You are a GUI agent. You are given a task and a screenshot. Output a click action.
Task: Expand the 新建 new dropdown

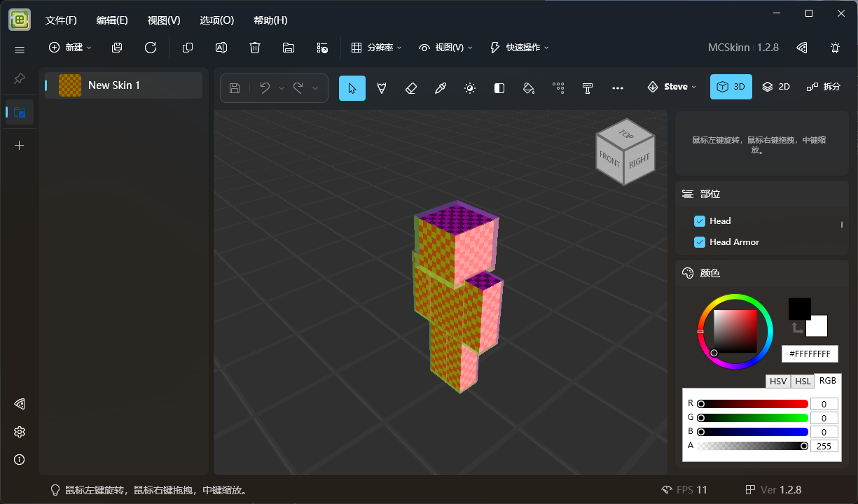[x=70, y=48]
